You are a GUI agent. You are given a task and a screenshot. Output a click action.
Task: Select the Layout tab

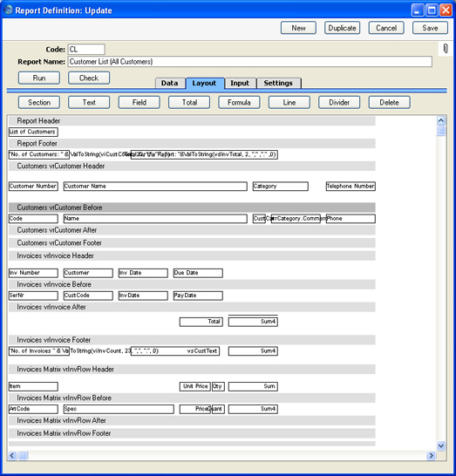[x=204, y=83]
